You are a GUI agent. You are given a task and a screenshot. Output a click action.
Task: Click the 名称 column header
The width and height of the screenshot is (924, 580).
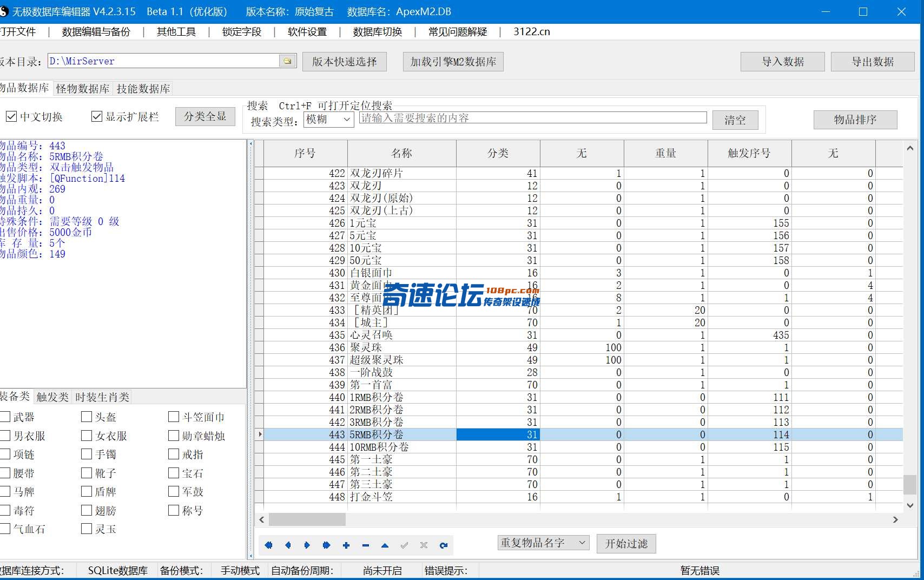click(x=402, y=153)
